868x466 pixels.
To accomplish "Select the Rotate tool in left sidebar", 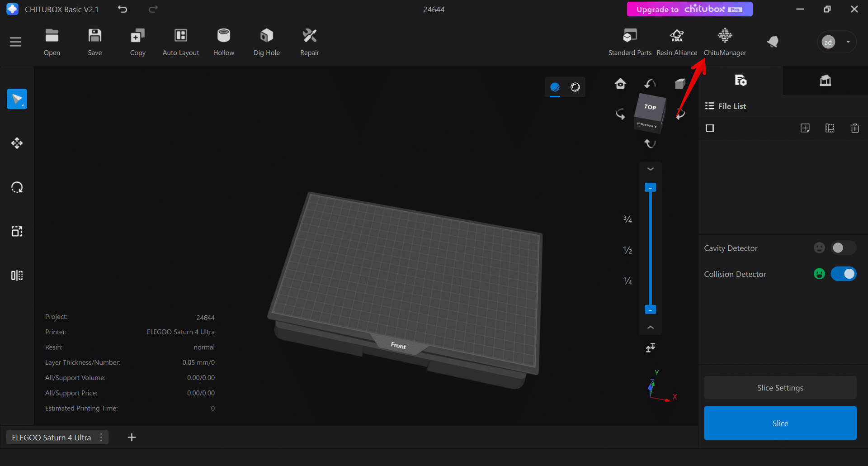I will [x=17, y=187].
